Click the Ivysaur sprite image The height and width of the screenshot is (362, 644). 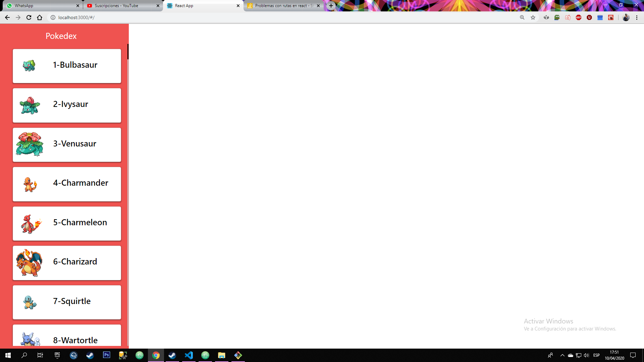[x=30, y=105]
